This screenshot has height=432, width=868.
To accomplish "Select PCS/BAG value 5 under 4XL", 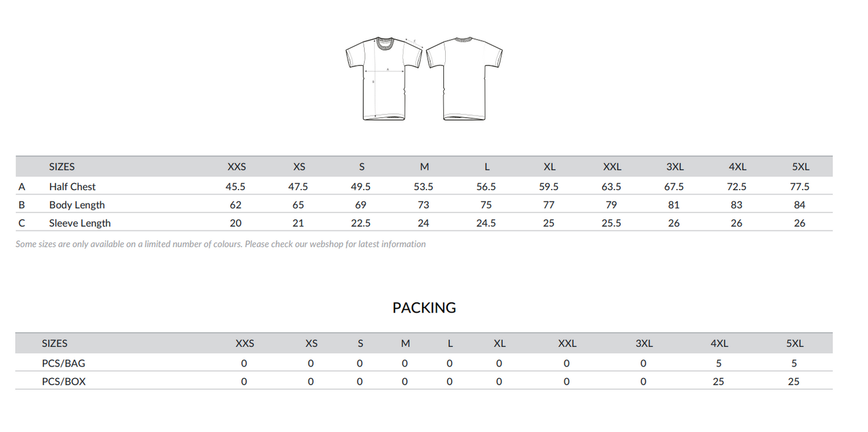I will point(718,363).
